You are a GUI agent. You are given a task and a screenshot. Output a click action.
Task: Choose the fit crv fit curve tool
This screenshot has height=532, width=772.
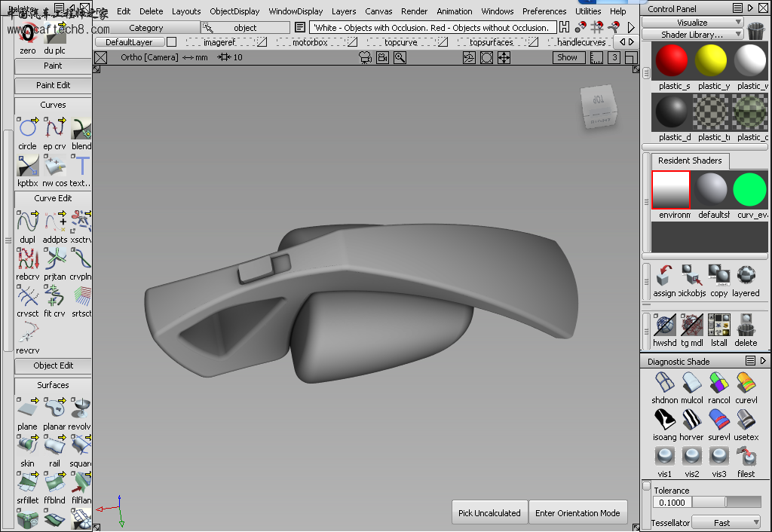pyautogui.click(x=54, y=295)
